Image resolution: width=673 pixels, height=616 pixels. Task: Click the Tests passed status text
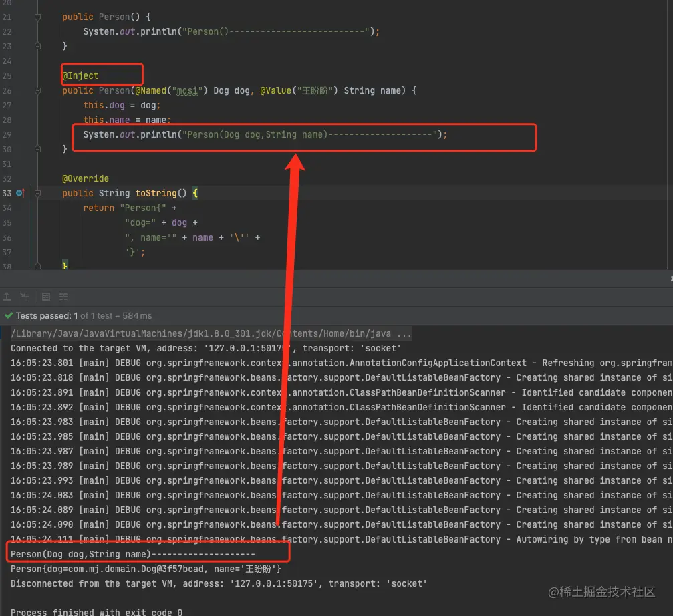(x=84, y=316)
